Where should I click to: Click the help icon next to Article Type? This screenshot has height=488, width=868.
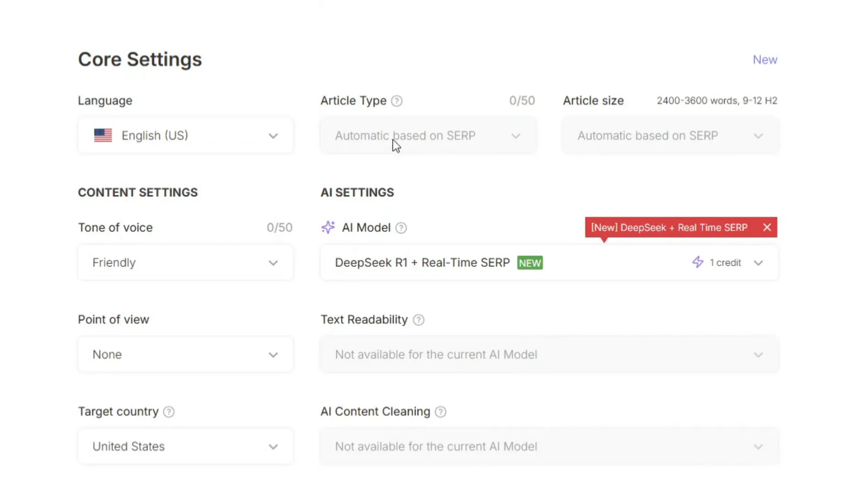(397, 101)
